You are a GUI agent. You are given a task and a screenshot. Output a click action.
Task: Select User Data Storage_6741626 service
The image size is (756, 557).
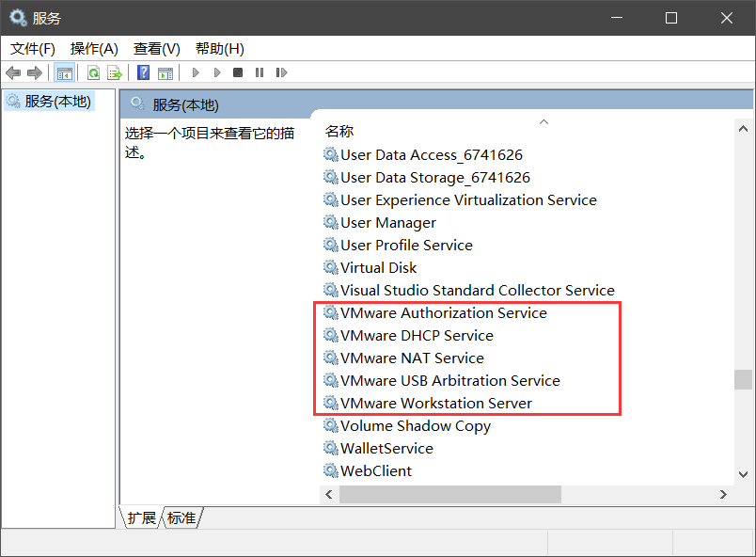(427, 178)
